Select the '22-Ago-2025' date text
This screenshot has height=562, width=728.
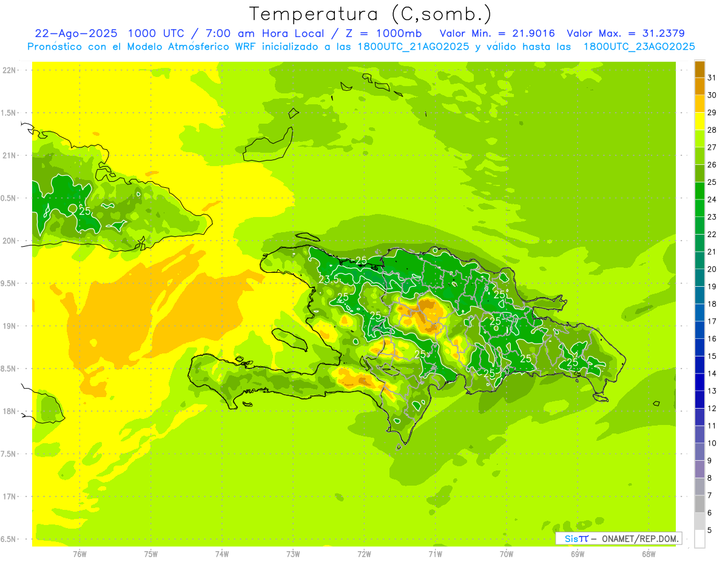(76, 33)
